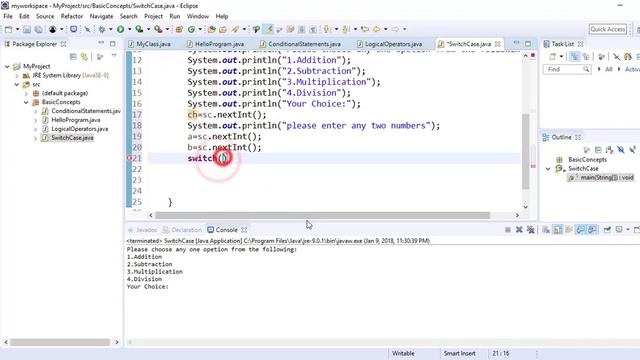Image resolution: width=640 pixels, height=360 pixels.
Task: Open the Window menu
Action: tap(198, 16)
